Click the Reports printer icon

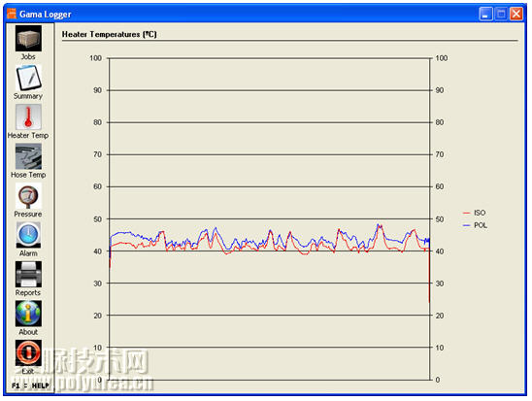click(x=28, y=274)
